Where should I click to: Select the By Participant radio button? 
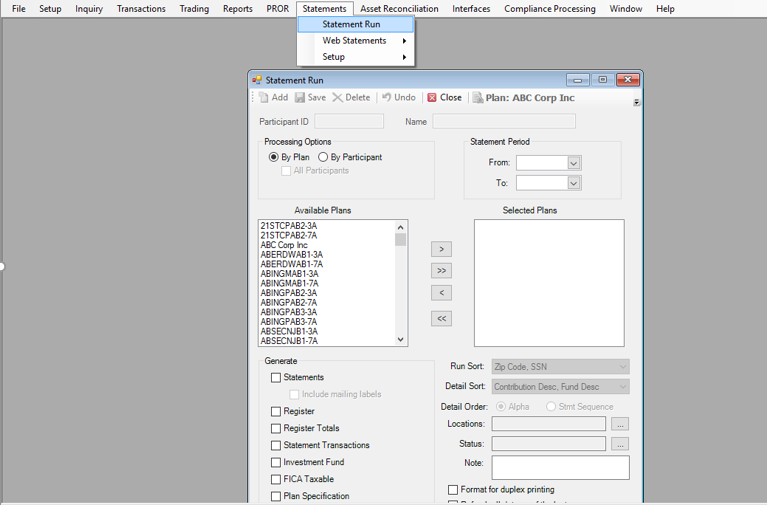(x=323, y=157)
